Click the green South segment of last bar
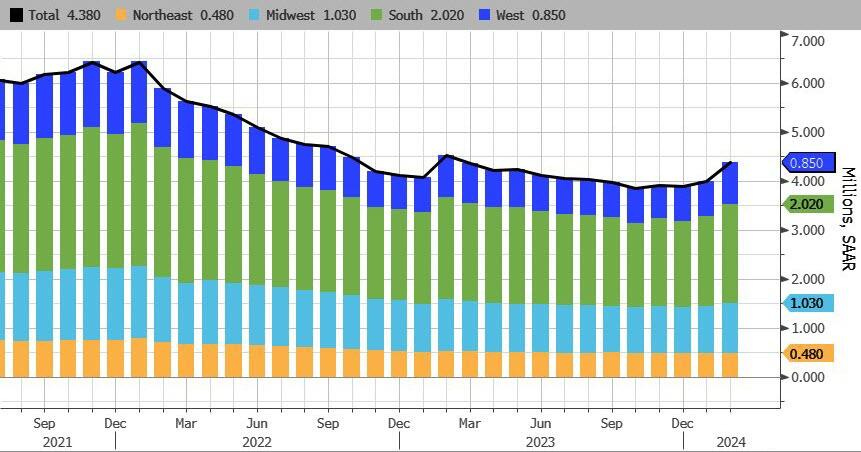 click(730, 253)
